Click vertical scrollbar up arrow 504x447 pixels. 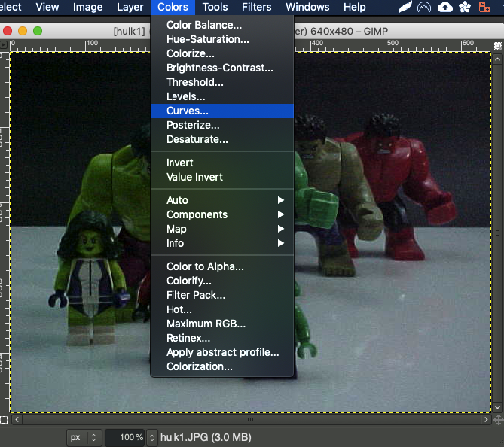pyautogui.click(x=497, y=59)
